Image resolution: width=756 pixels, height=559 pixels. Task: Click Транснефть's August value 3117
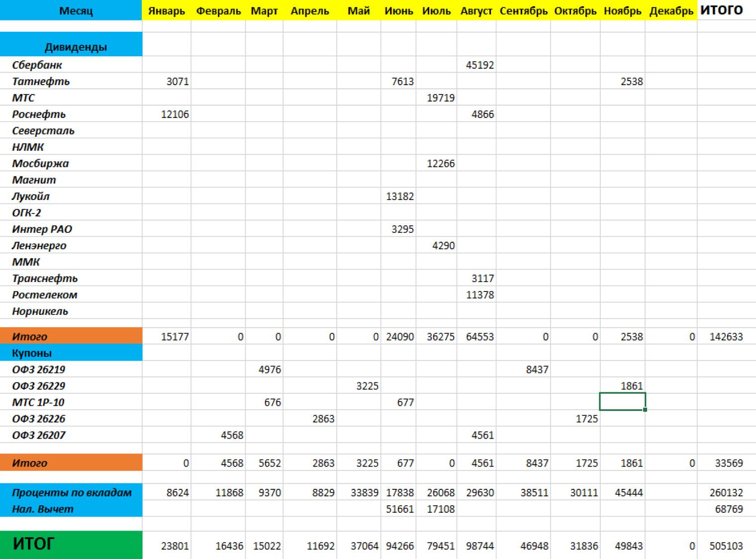click(x=482, y=278)
